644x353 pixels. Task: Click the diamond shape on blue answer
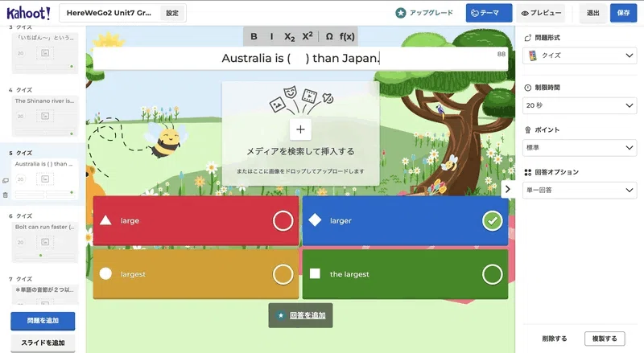point(315,220)
